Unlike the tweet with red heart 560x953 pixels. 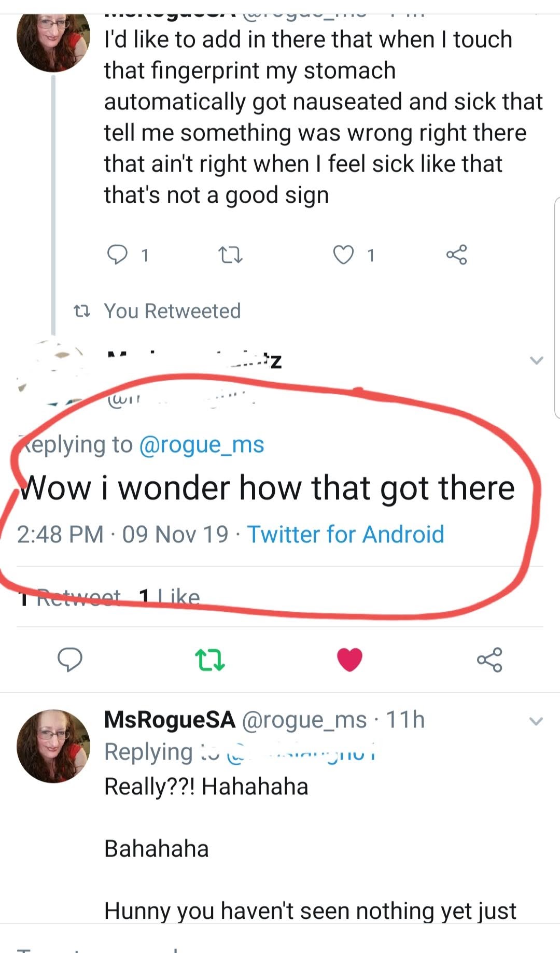[349, 660]
